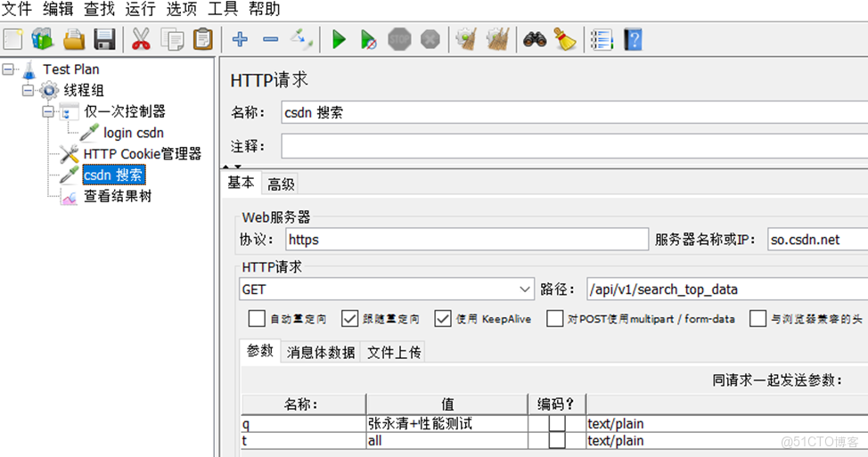Click the 协议 field containing https
This screenshot has height=457, width=868.
(x=467, y=240)
